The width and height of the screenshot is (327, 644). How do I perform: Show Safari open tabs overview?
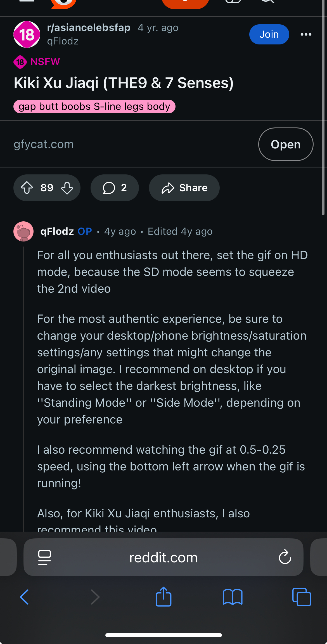click(x=302, y=597)
